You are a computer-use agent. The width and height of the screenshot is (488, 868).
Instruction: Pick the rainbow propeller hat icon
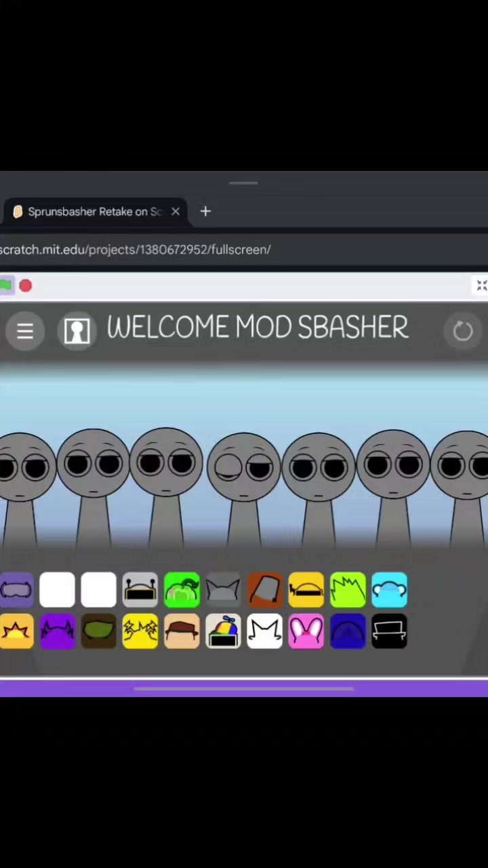click(223, 631)
